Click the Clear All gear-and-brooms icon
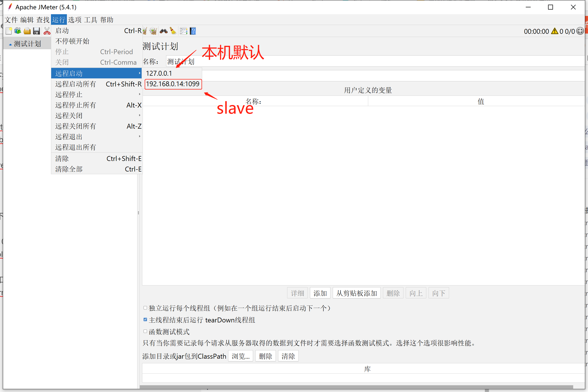 pyautogui.click(x=153, y=31)
